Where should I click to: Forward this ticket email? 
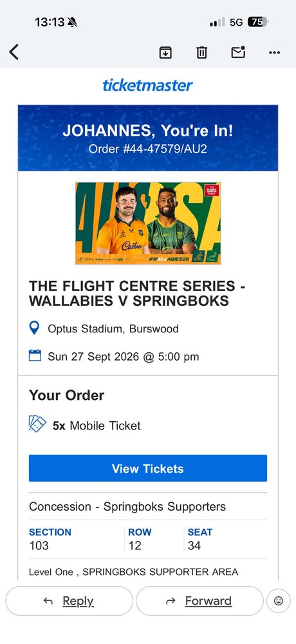coord(199,601)
